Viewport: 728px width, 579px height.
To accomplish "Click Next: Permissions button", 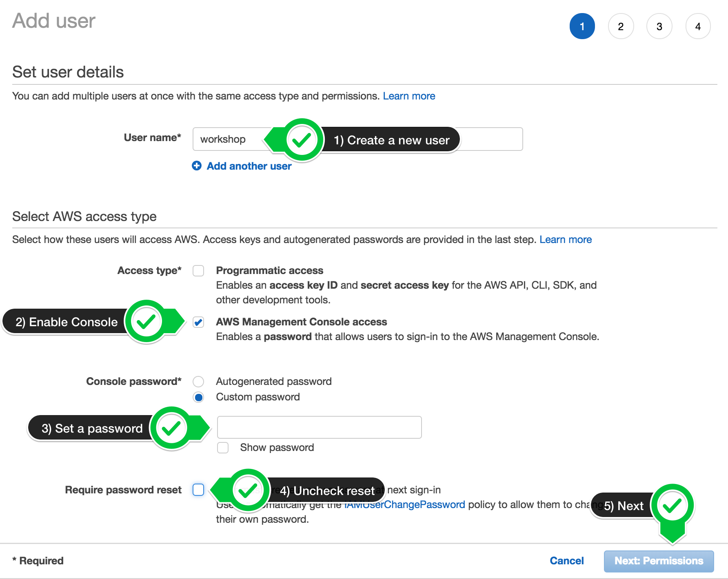I will coord(659,561).
